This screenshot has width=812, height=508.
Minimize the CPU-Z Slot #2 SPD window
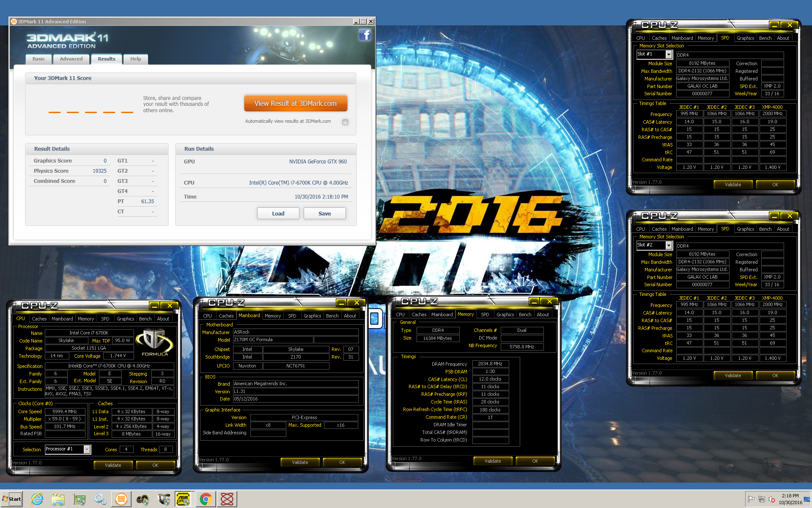(x=774, y=216)
